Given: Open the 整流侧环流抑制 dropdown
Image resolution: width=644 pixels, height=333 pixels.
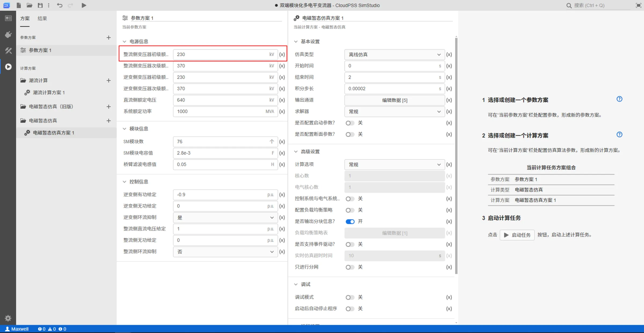Looking at the screenshot, I should pyautogui.click(x=225, y=252).
